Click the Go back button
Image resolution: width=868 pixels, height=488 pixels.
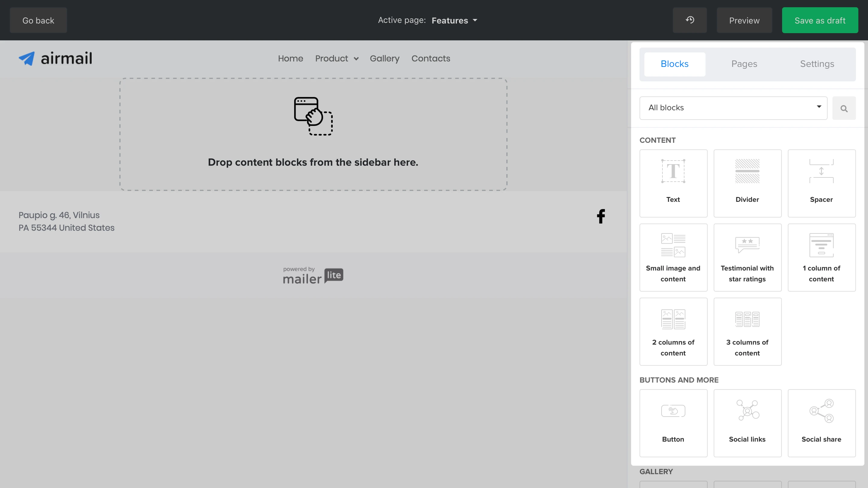(38, 20)
